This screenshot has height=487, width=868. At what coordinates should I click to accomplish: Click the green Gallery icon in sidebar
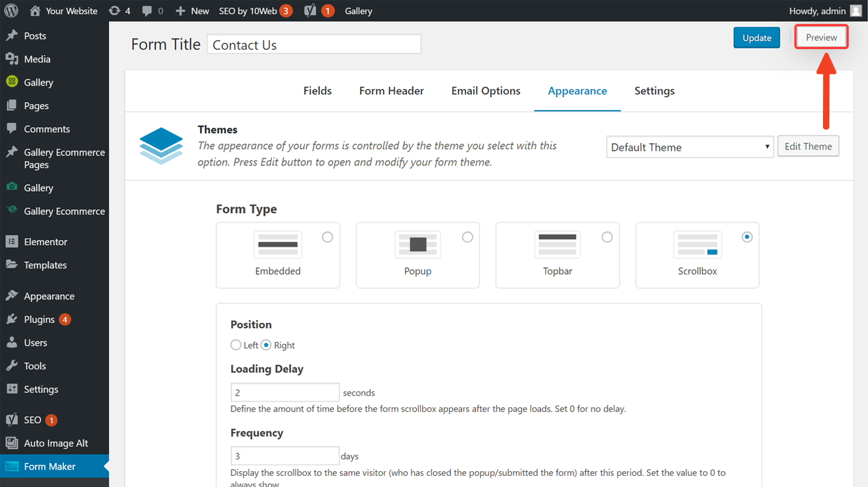pos(12,81)
